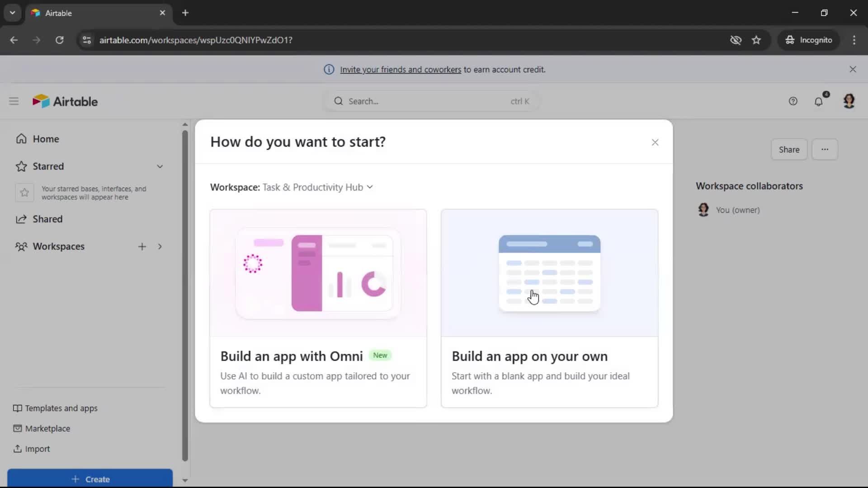
Task: Click the Home house icon
Action: 21,139
